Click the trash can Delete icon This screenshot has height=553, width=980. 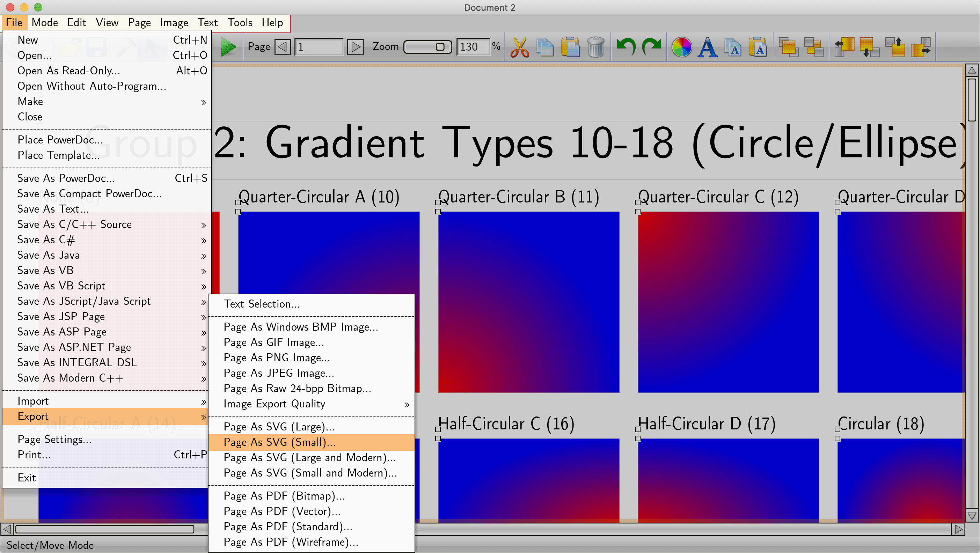pos(596,47)
